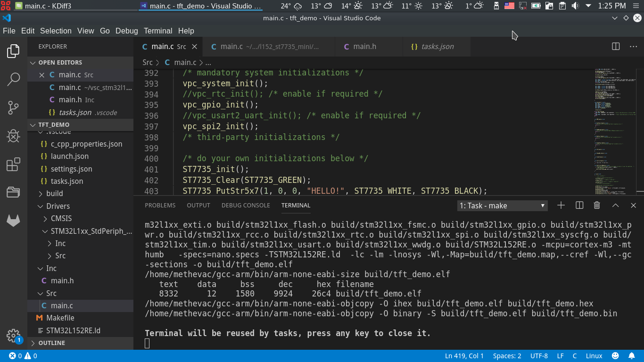Open the Debug view bug icon
The width and height of the screenshot is (644, 362).
13,136
